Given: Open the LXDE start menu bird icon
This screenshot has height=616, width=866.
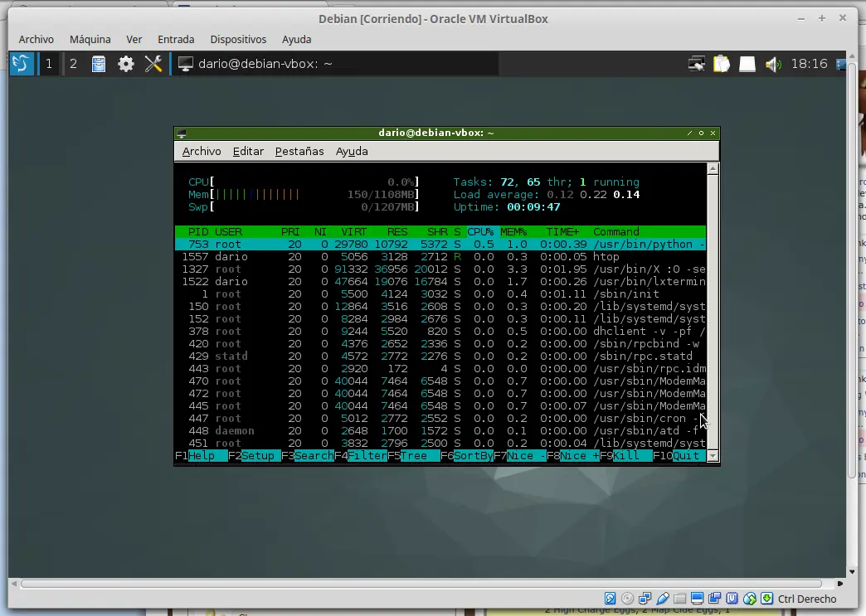Looking at the screenshot, I should coord(22,64).
